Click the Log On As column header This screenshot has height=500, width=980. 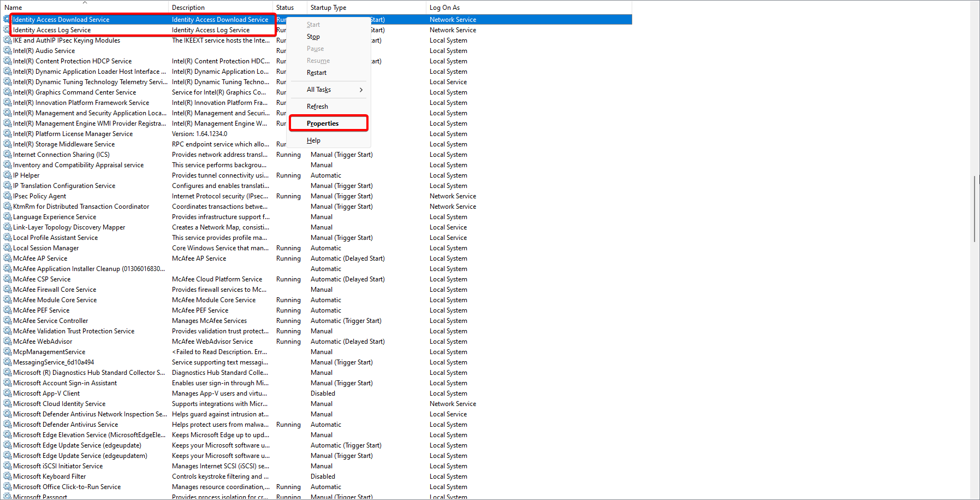(x=528, y=8)
